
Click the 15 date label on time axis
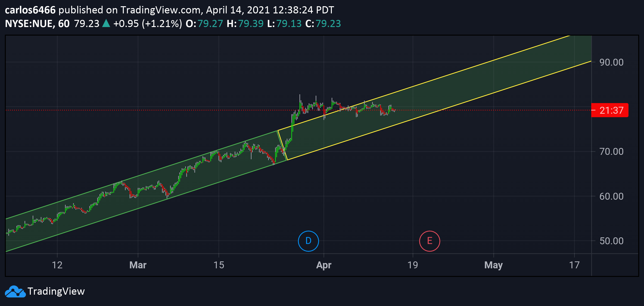[218, 265]
